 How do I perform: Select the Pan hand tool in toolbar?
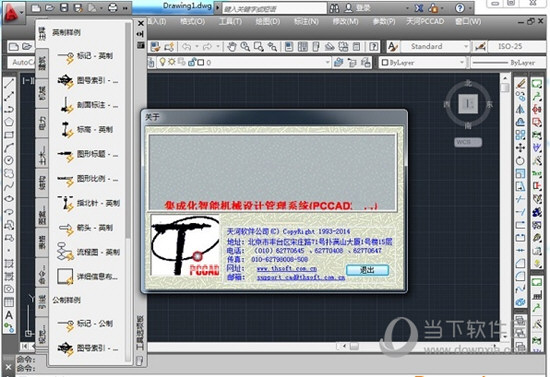click(x=231, y=46)
